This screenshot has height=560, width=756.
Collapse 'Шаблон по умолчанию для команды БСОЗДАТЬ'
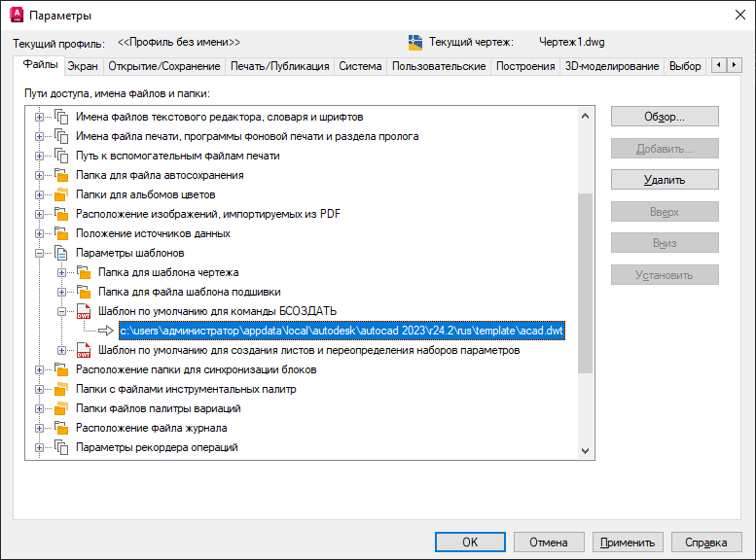click(61, 311)
